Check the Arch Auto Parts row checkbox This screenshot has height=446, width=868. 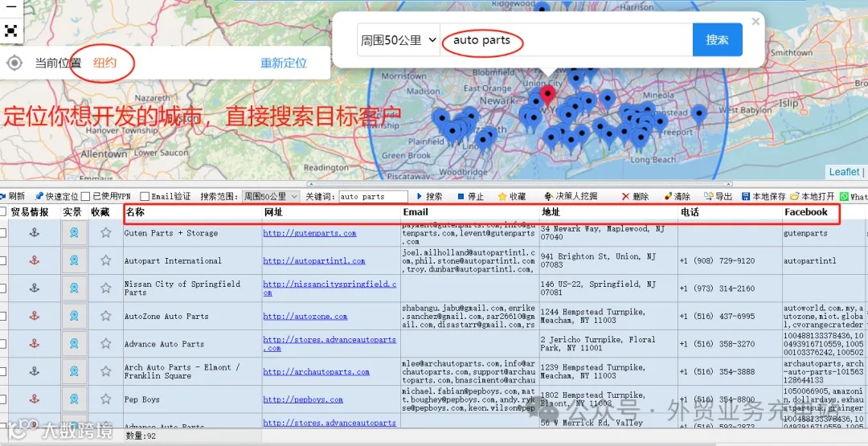click(x=2, y=371)
